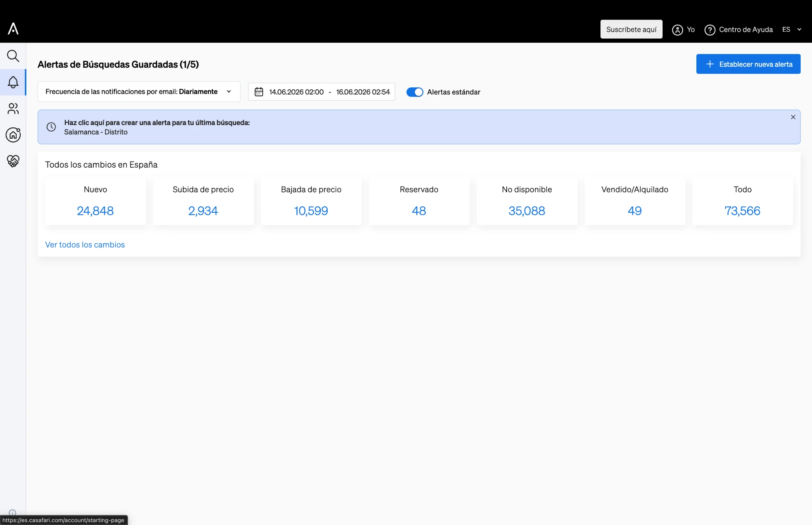Open the Yo account menu
Viewport: 812px width, 525px height.
click(683, 30)
